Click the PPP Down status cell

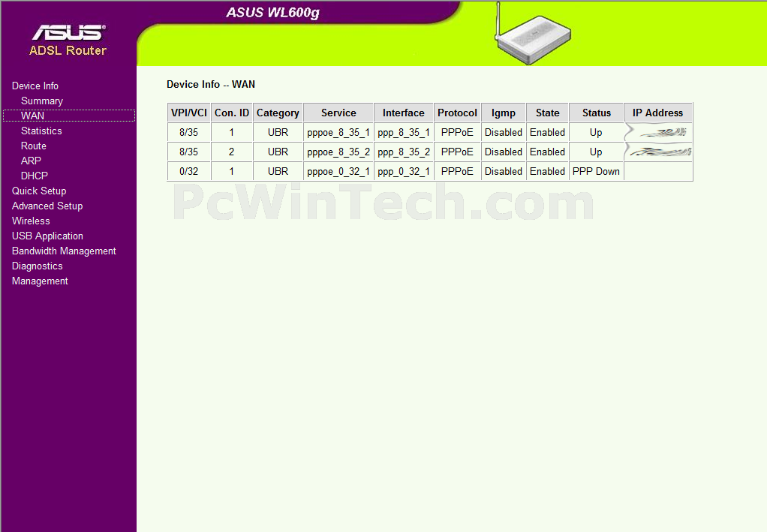click(597, 172)
